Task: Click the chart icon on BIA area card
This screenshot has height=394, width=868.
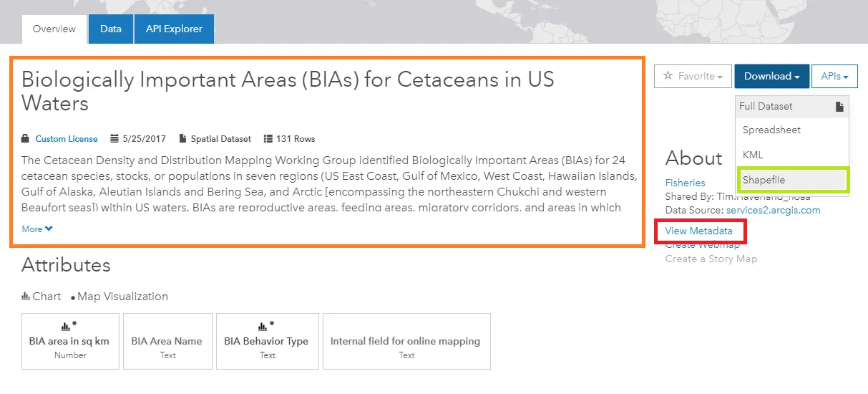Action: coord(66,326)
